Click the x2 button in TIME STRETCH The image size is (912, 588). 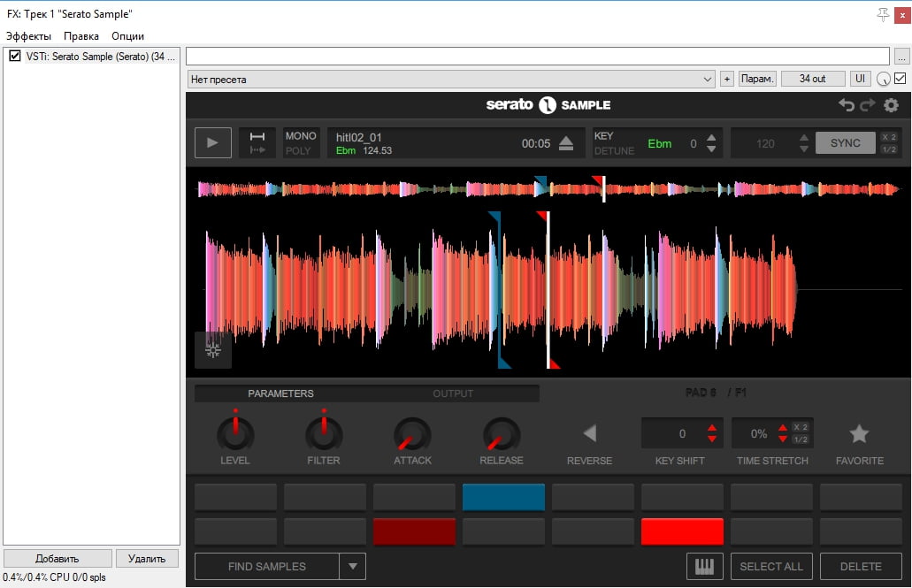tap(801, 427)
